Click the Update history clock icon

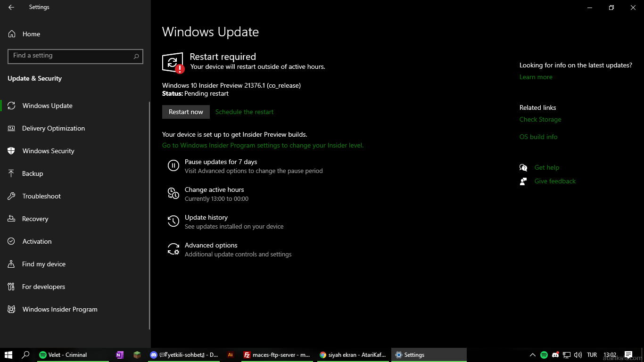[x=173, y=221]
